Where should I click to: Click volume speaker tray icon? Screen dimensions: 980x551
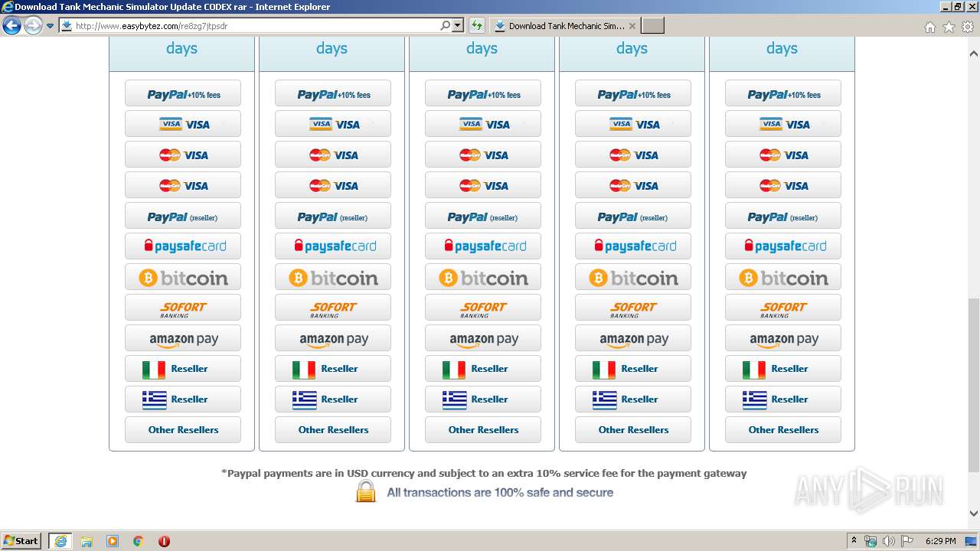pos(889,541)
